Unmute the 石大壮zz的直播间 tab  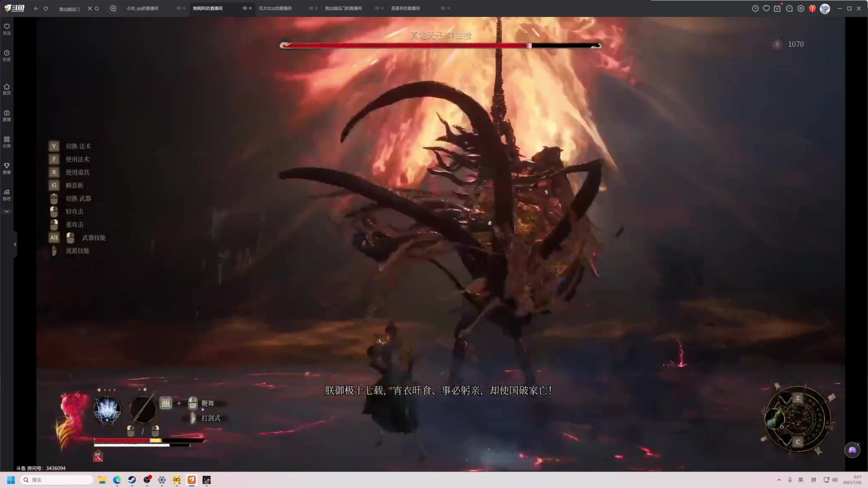tap(311, 8)
